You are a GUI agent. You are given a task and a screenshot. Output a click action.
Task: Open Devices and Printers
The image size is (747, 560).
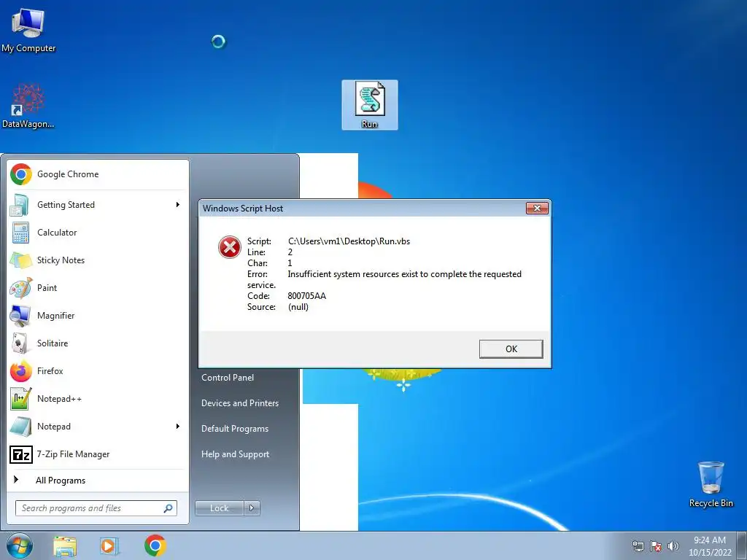click(x=240, y=403)
